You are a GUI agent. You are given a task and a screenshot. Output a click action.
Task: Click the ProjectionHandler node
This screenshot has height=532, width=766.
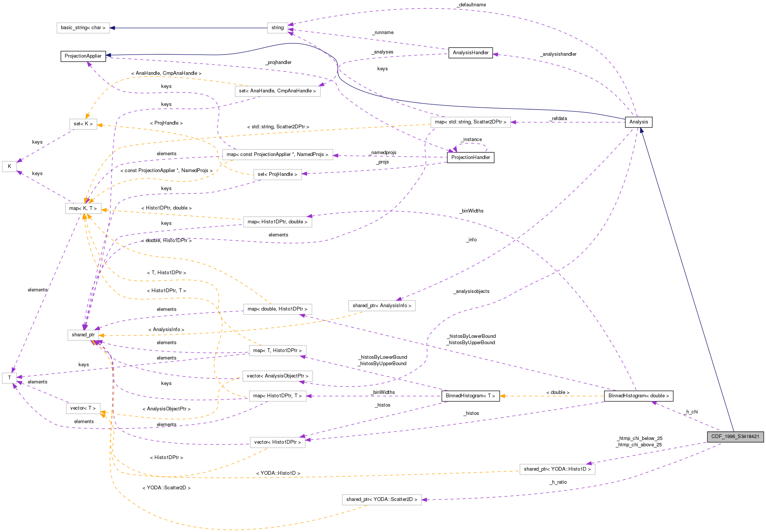471,158
